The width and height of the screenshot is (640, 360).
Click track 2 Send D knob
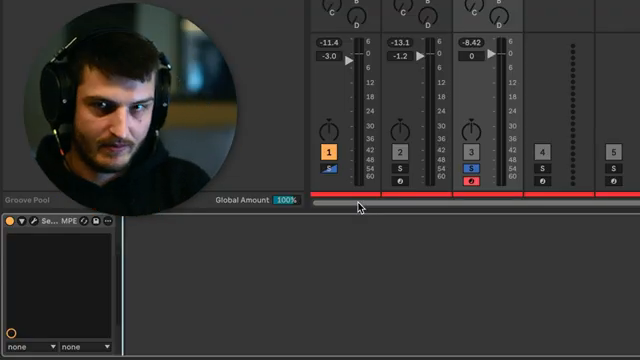(428, 16)
